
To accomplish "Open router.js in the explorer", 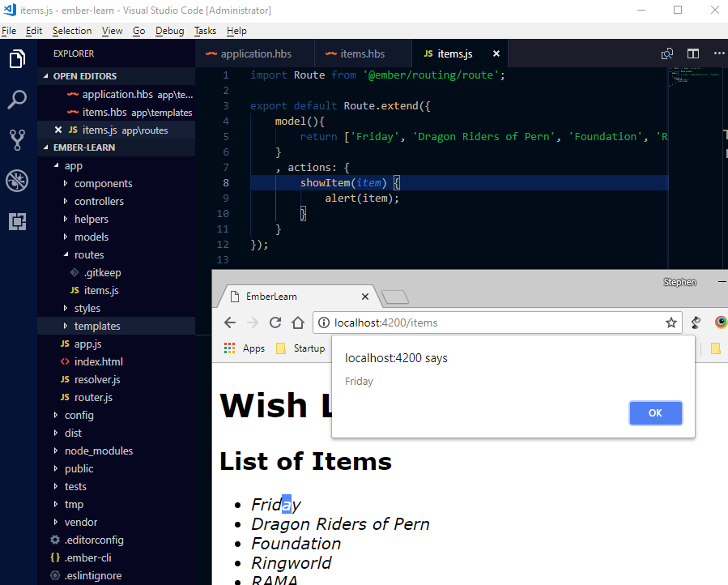I will [93, 397].
